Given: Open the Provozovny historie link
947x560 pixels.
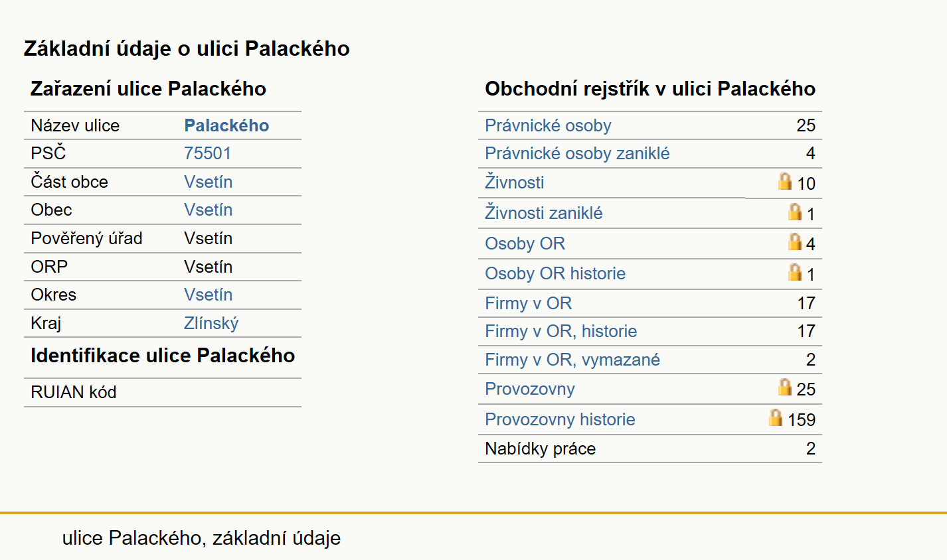Looking at the screenshot, I should (560, 419).
